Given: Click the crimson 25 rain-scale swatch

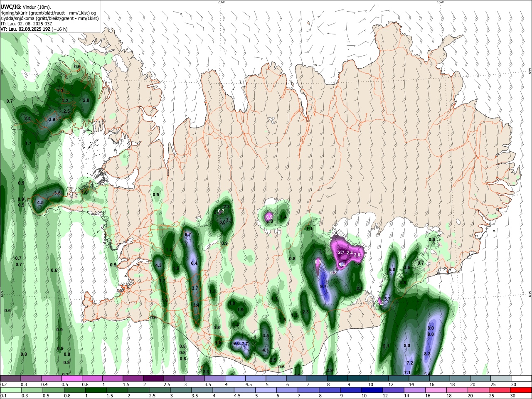Looking at the screenshot, I should click(x=500, y=390).
